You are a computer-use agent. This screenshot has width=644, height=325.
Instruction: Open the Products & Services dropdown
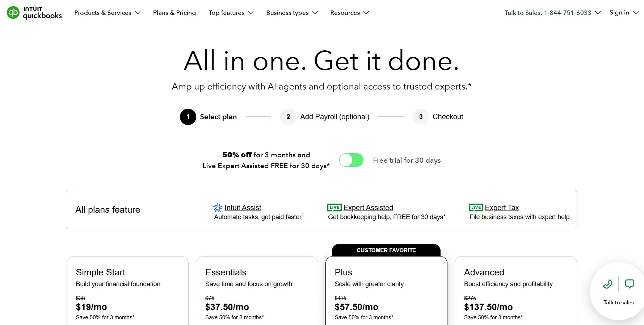tap(107, 13)
